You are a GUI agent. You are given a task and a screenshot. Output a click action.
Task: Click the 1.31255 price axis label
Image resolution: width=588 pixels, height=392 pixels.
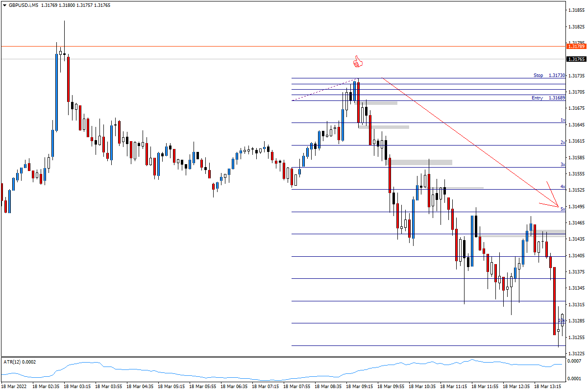[577, 337]
